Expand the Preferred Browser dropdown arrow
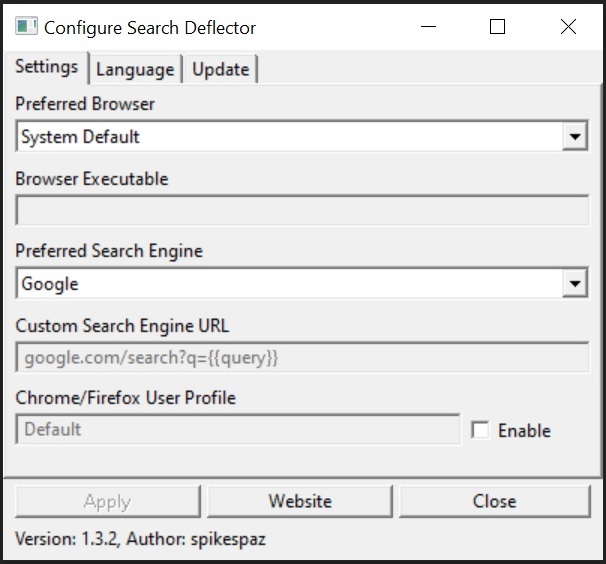The height and width of the screenshot is (564, 606). tap(574, 137)
